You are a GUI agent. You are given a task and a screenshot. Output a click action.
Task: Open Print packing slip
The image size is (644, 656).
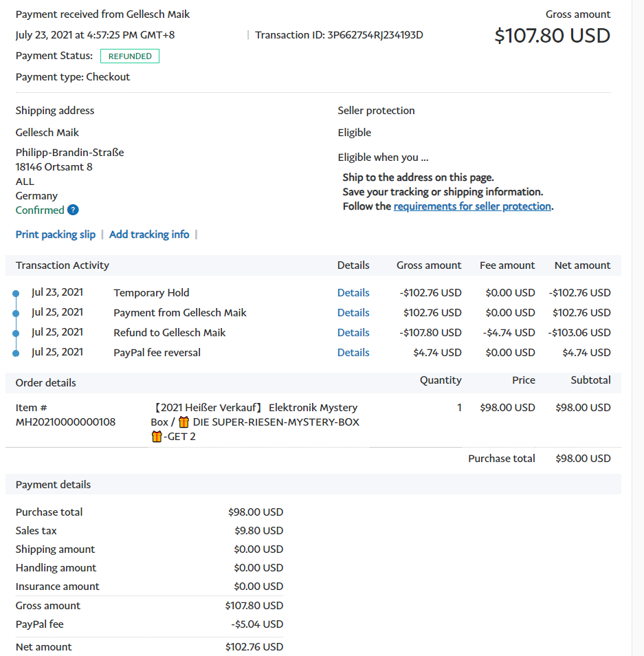point(56,234)
